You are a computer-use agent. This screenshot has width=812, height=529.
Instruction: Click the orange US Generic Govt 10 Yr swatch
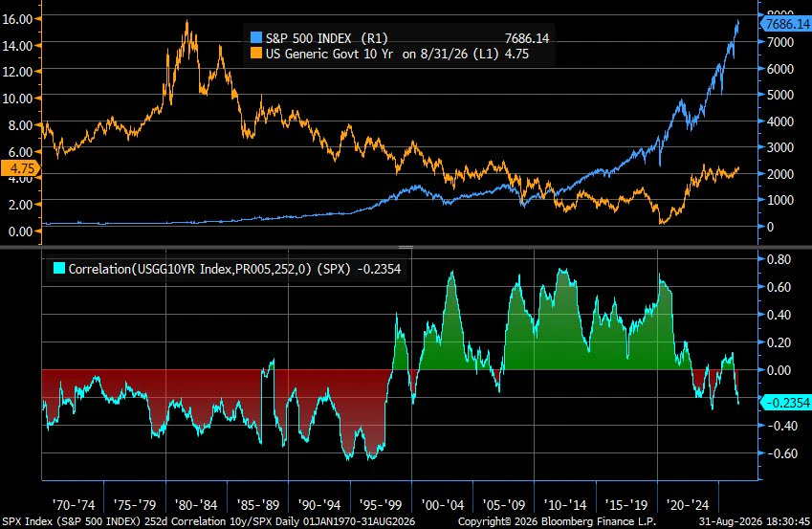[x=255, y=54]
